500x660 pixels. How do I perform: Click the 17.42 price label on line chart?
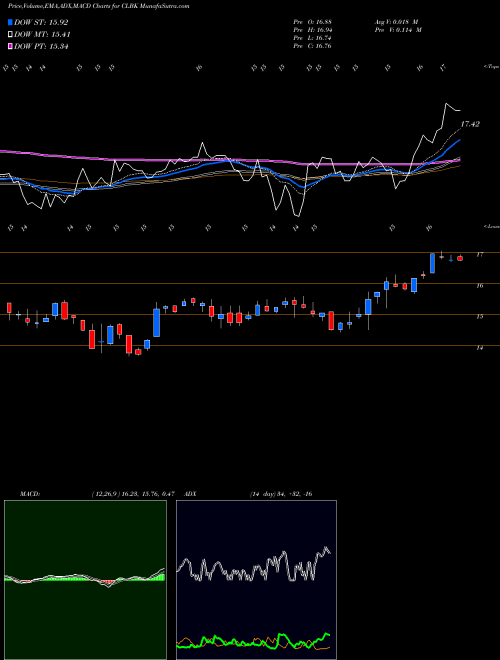(x=470, y=124)
